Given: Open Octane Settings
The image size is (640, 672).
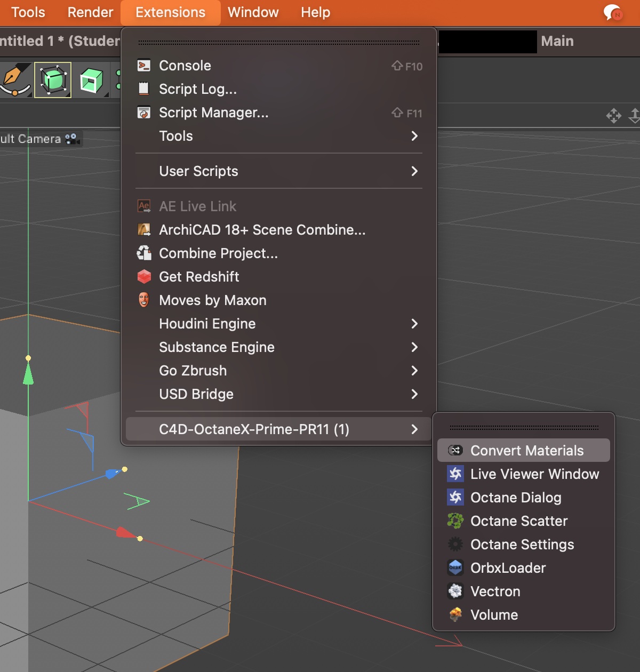Looking at the screenshot, I should tap(524, 545).
